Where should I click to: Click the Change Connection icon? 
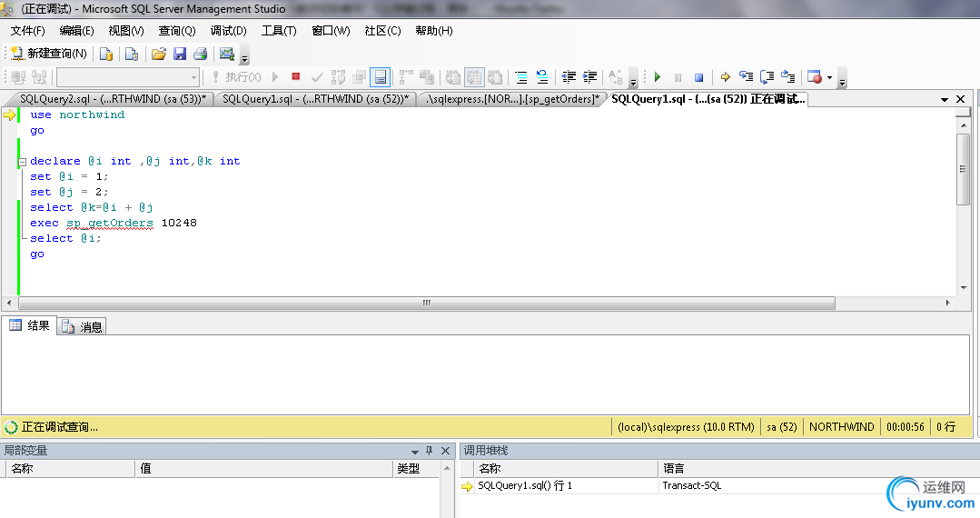39,77
